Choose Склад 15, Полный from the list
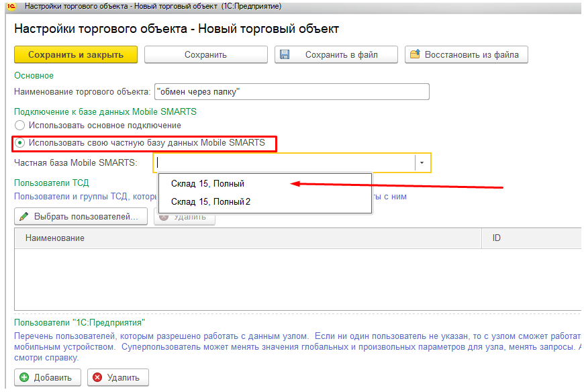The image size is (584, 392). [x=264, y=183]
